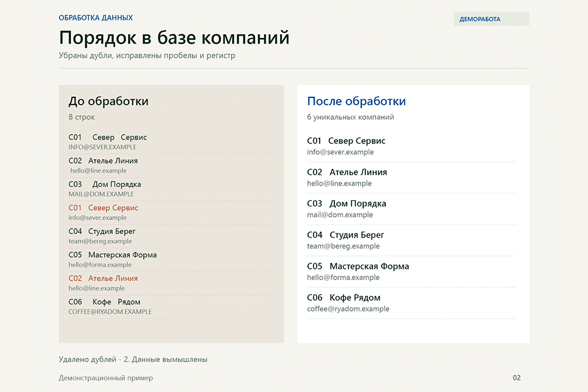Click the page number "02"
Viewport: 588px width, 392px height.
(517, 378)
